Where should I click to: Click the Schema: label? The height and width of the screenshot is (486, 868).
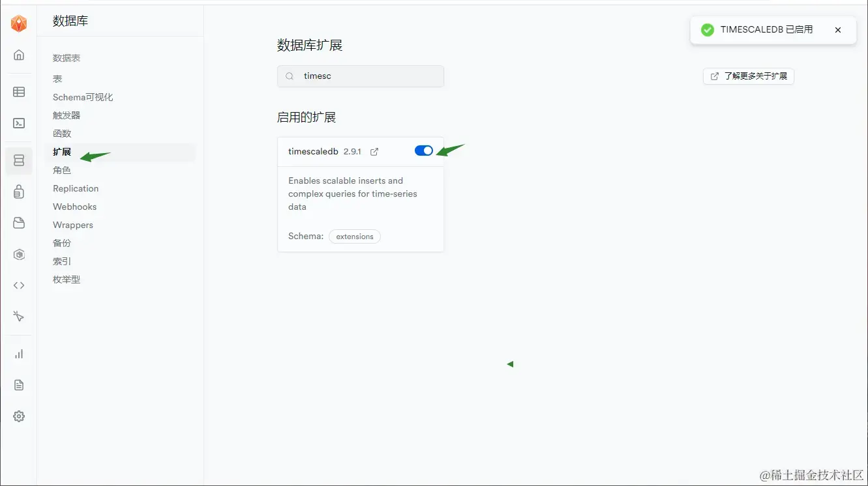pos(306,236)
